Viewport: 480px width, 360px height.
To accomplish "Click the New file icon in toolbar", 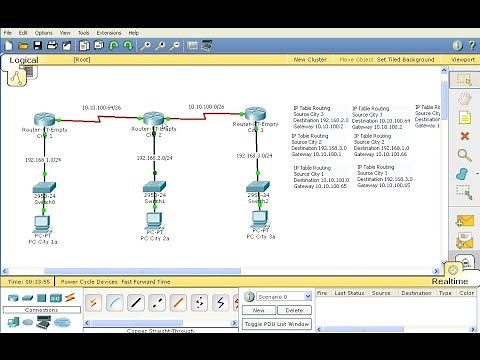I will (x=8, y=45).
